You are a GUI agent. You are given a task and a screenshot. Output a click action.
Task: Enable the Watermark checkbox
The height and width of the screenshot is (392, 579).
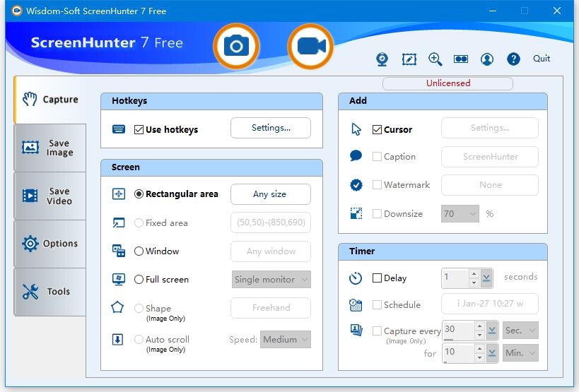[x=377, y=184]
